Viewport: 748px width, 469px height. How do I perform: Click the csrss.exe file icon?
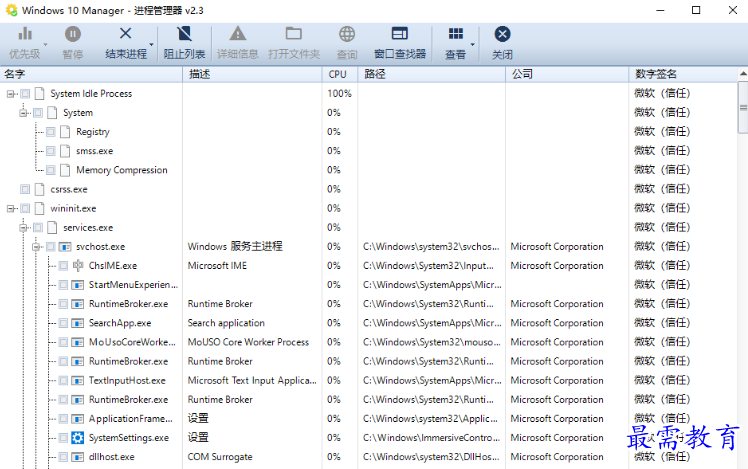pos(40,189)
